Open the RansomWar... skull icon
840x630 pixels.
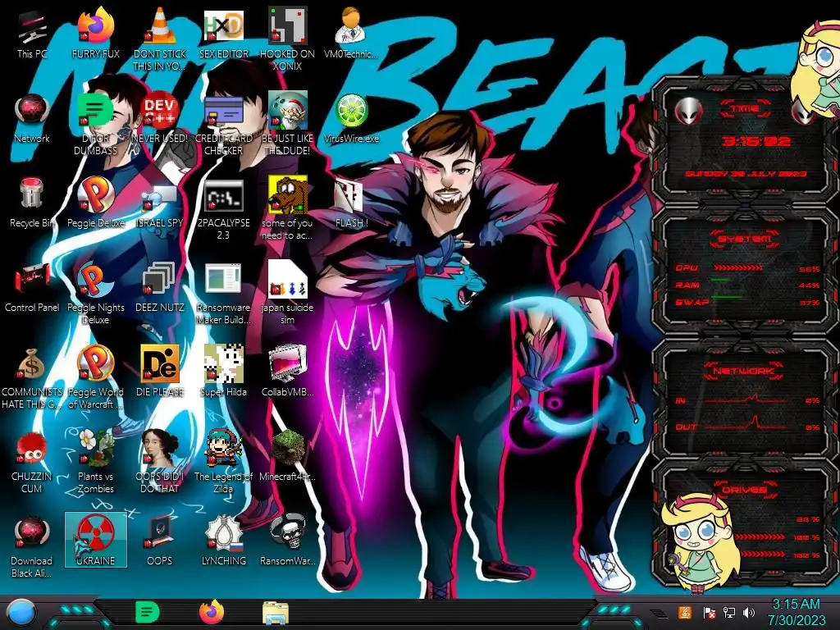(x=288, y=541)
